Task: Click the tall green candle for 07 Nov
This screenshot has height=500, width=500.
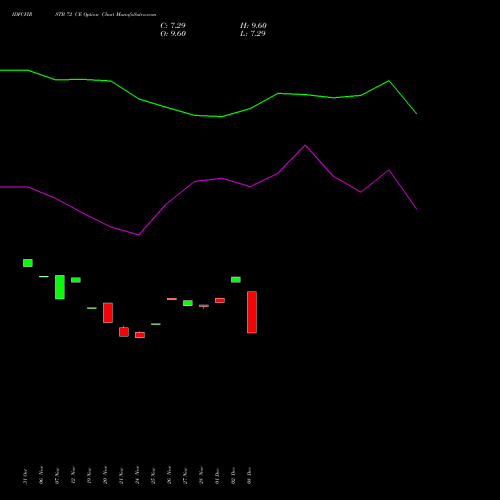Action: click(60, 287)
